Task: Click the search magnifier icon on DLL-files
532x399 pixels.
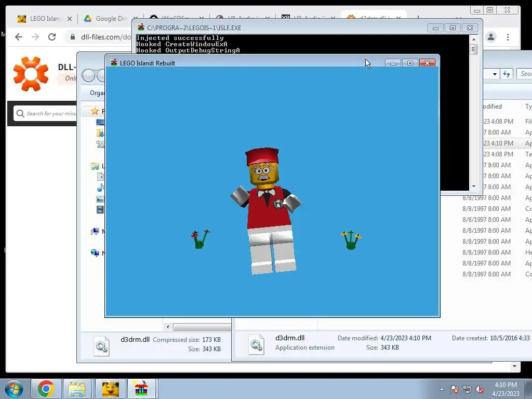Action: tap(20, 113)
